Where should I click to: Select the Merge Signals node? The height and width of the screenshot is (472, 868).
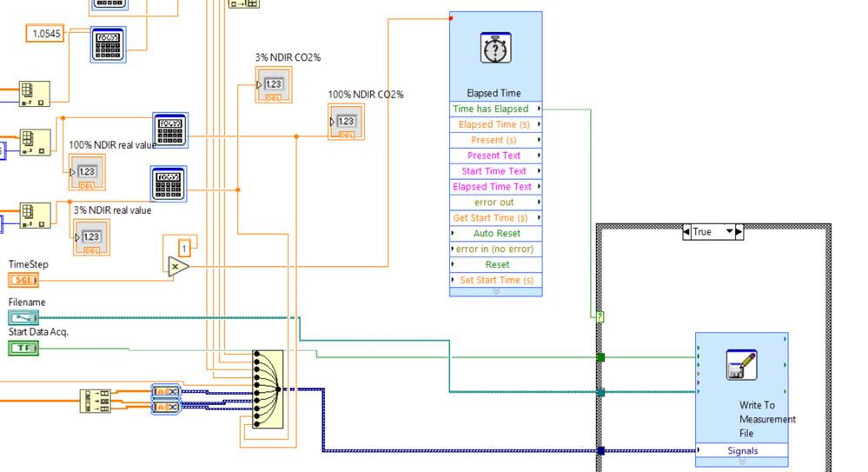[268, 389]
